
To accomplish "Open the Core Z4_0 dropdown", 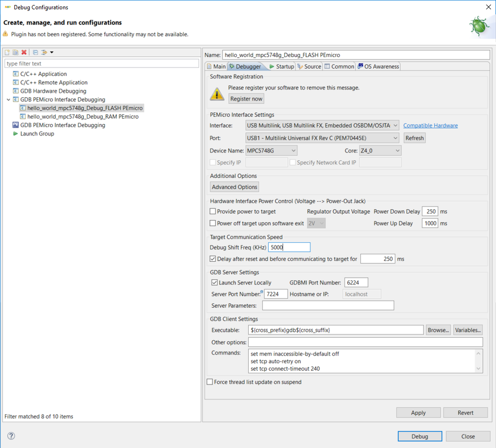I will coord(380,150).
